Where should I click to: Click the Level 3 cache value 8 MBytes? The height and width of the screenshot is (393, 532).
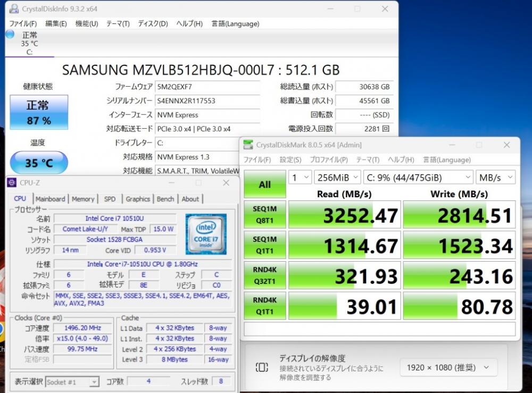(x=174, y=359)
